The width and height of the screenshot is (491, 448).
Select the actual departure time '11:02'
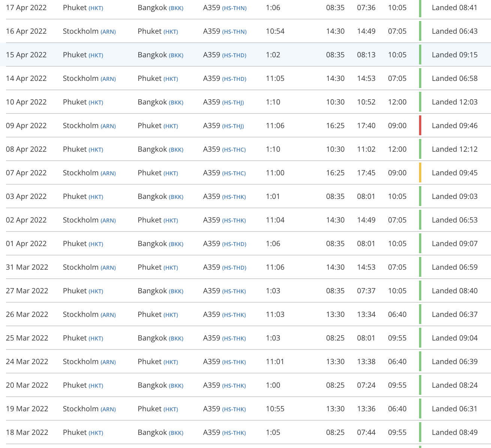pos(366,149)
